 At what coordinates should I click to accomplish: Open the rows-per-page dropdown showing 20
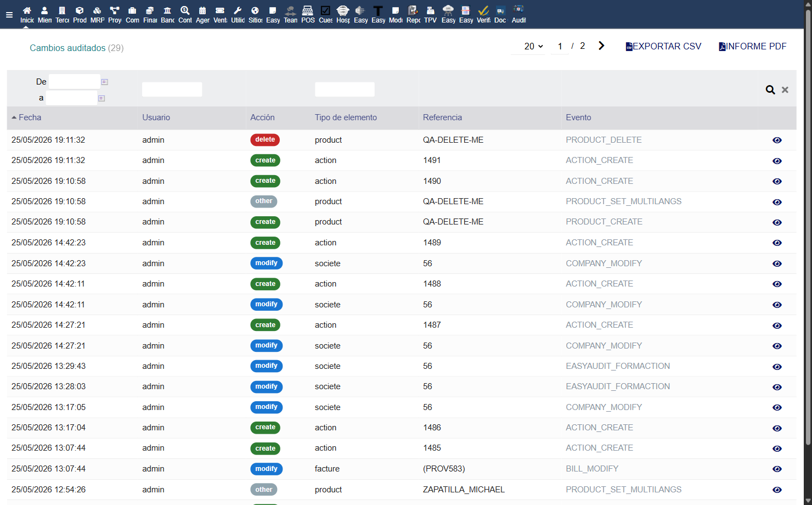click(x=533, y=46)
